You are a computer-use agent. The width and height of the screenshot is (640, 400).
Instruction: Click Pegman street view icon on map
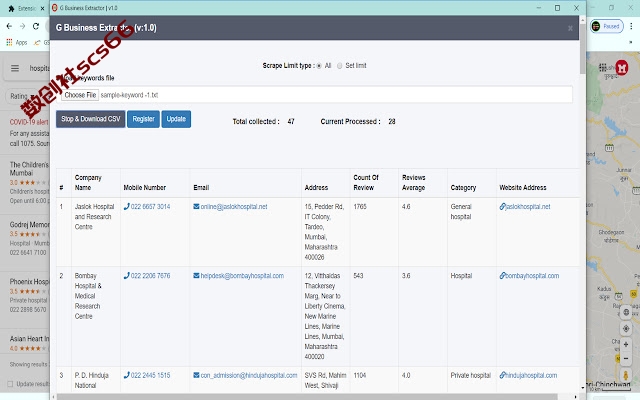pyautogui.click(x=626, y=375)
